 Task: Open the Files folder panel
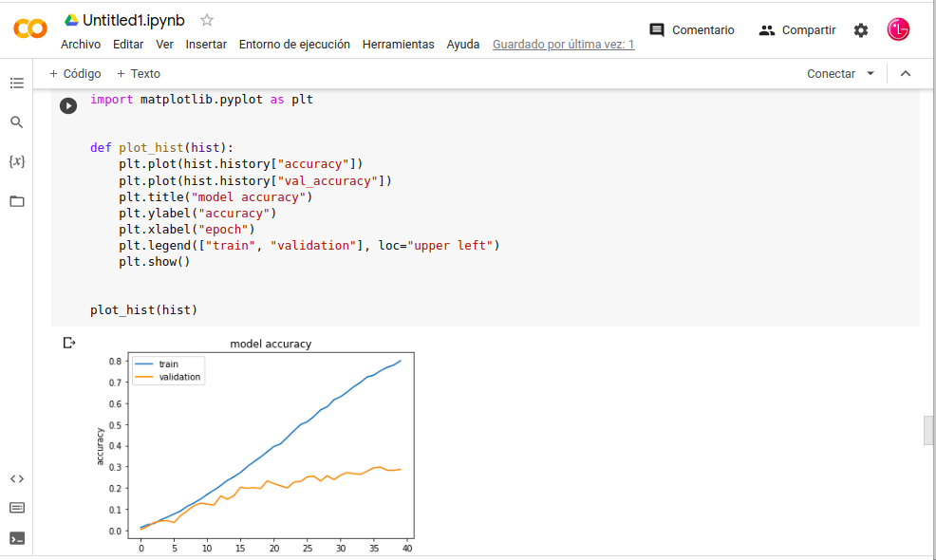point(16,201)
